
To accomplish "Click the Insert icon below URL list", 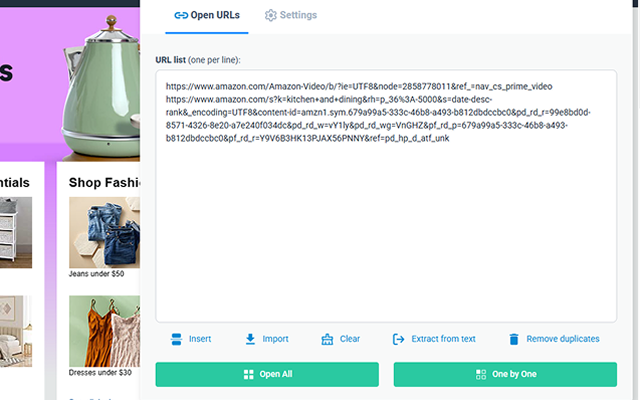I will click(x=176, y=339).
